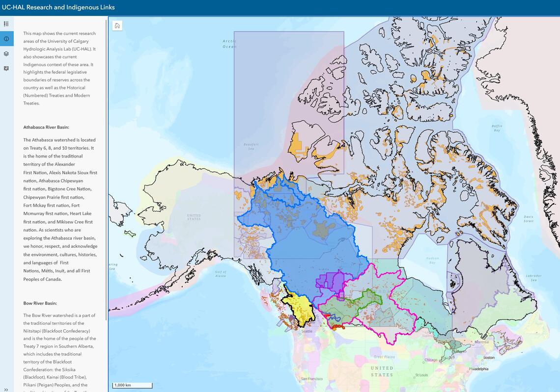Reset map with the Home button

point(117,26)
